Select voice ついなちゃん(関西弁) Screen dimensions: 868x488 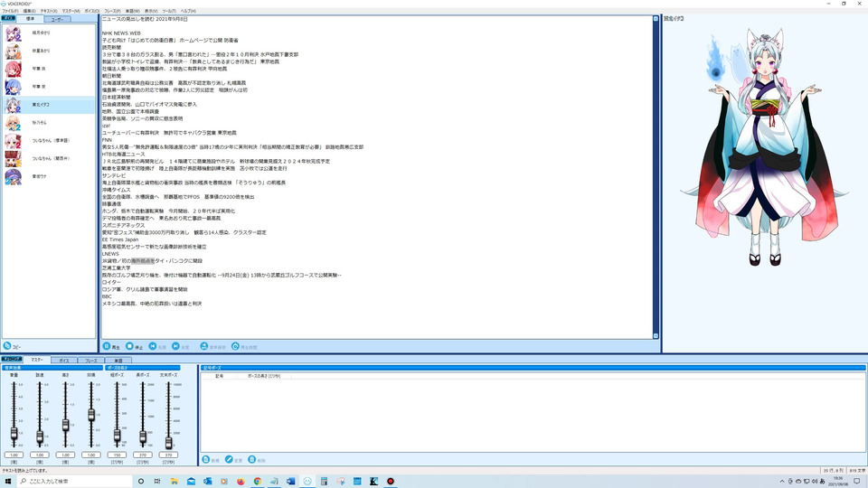tap(49, 159)
